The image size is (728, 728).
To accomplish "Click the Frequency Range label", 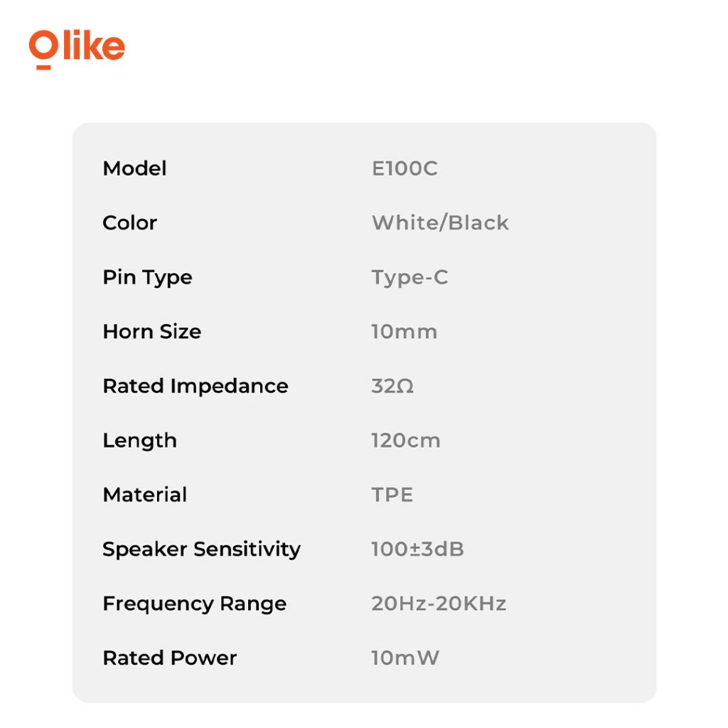I will click(194, 604).
